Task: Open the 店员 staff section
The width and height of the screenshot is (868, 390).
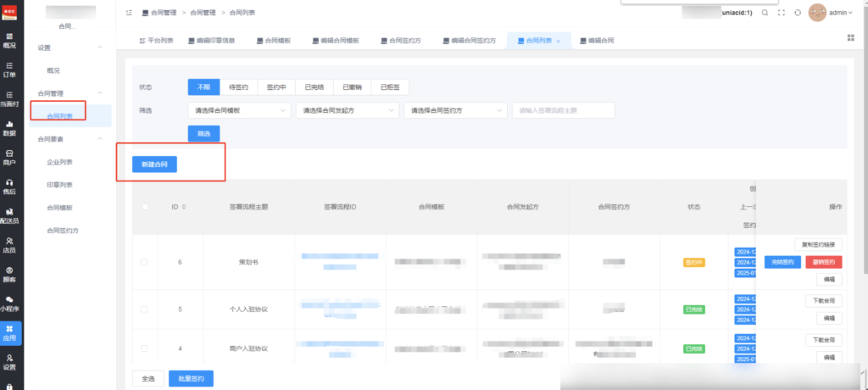Action: [x=9, y=246]
